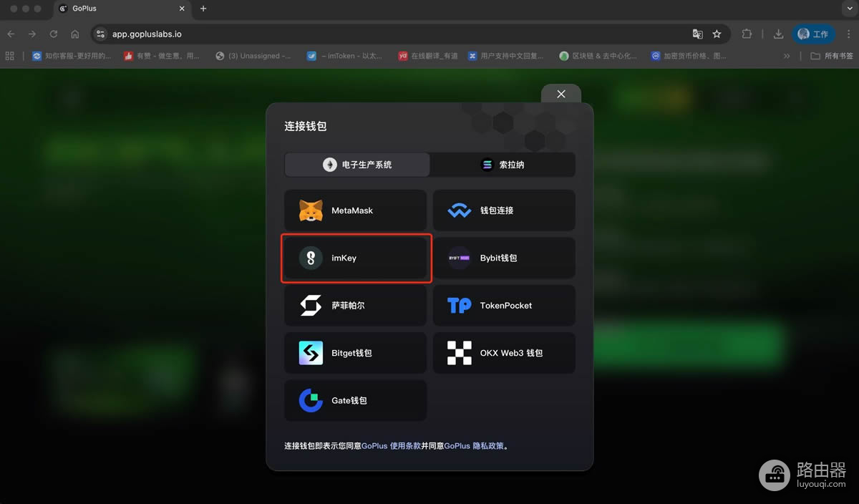Close the GoPlus tab

pos(182,9)
